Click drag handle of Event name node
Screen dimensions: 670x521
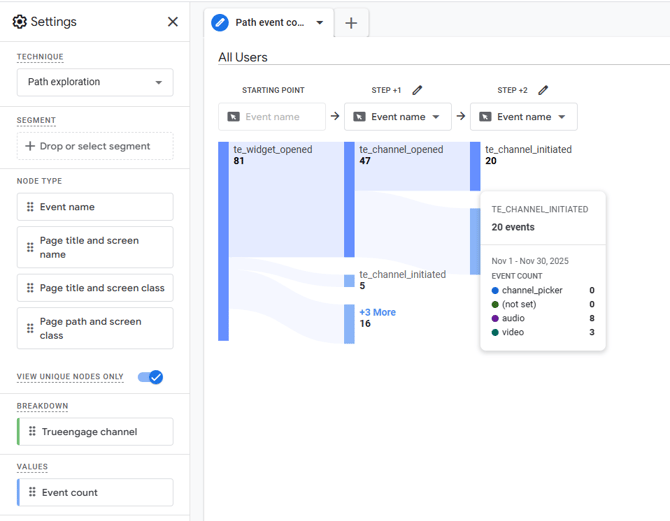click(30, 207)
